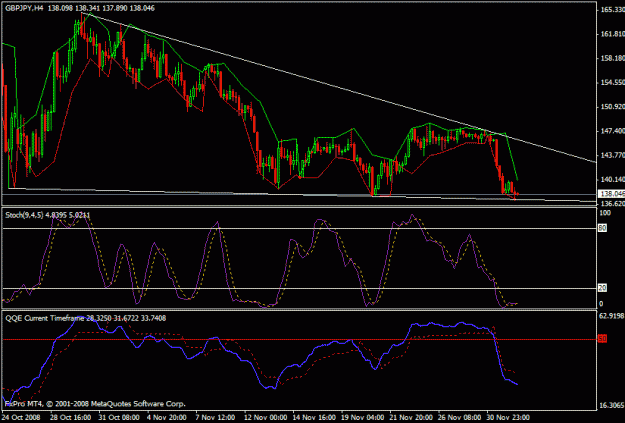This screenshot has height=423, width=625.
Task: Click the 140.140 price axis label
Action: coord(612,179)
